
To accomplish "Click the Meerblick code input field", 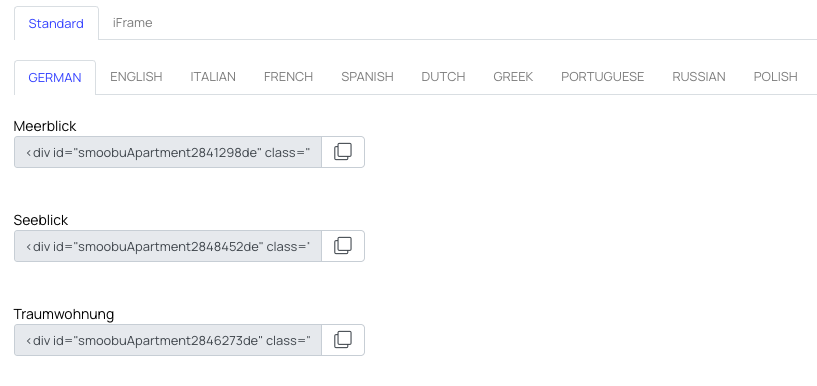I will tap(168, 152).
